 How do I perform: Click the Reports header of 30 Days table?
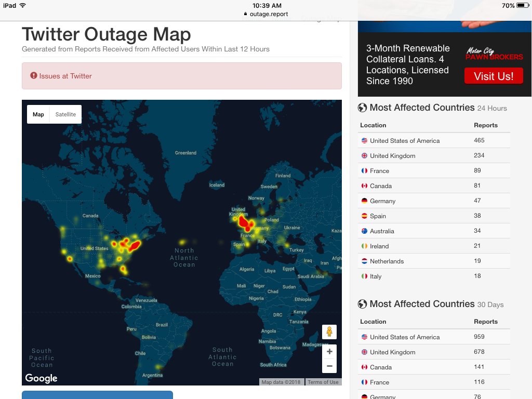pyautogui.click(x=486, y=321)
